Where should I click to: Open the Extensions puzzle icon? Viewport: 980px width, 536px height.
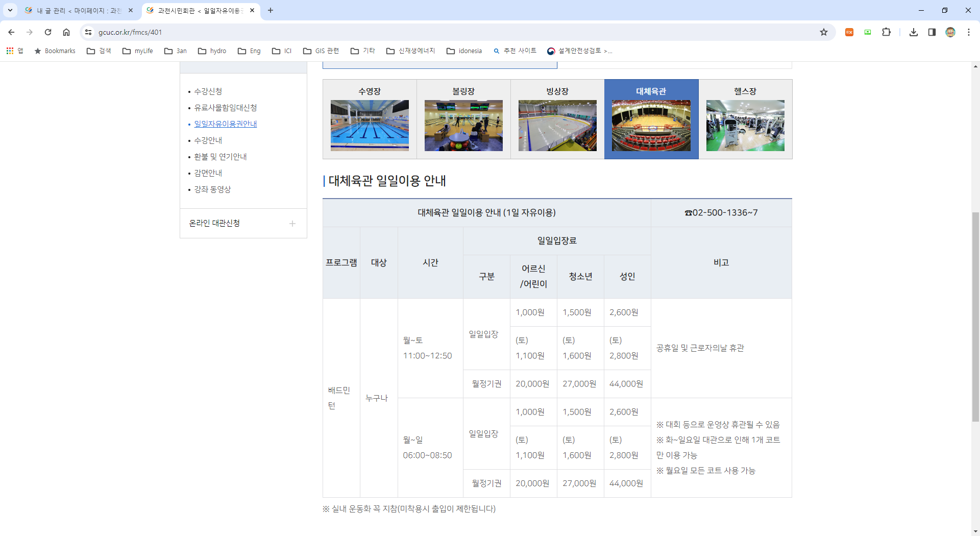(x=886, y=32)
